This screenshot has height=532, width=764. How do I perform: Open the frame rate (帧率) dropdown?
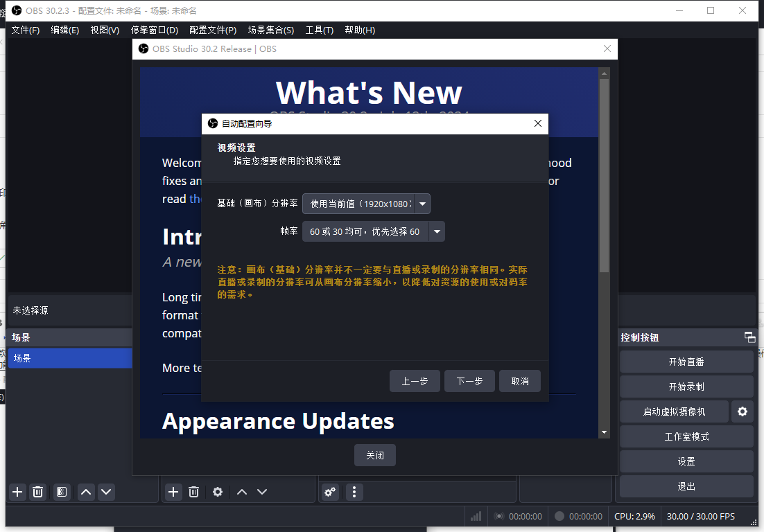pos(373,231)
